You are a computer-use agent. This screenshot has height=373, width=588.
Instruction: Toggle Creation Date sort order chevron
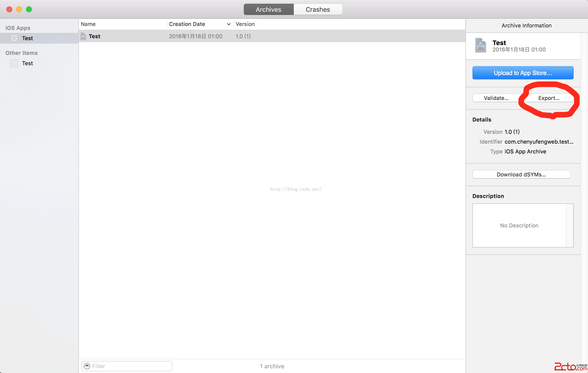[229, 24]
